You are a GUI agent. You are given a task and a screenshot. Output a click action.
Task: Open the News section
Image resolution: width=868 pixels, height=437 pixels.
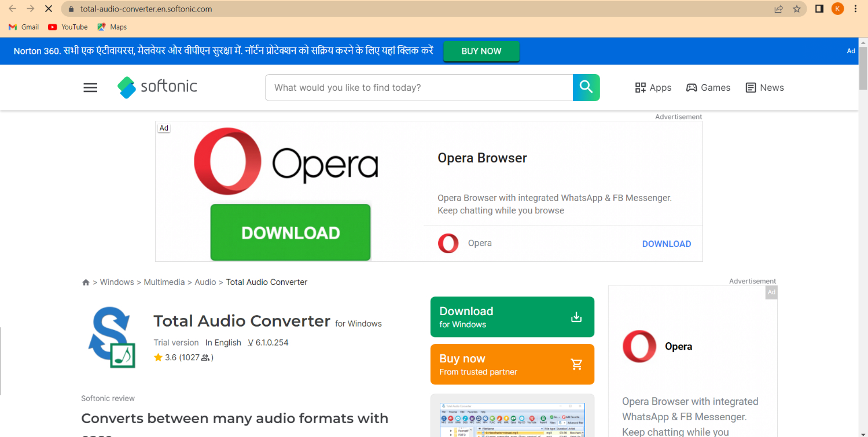[x=765, y=88]
